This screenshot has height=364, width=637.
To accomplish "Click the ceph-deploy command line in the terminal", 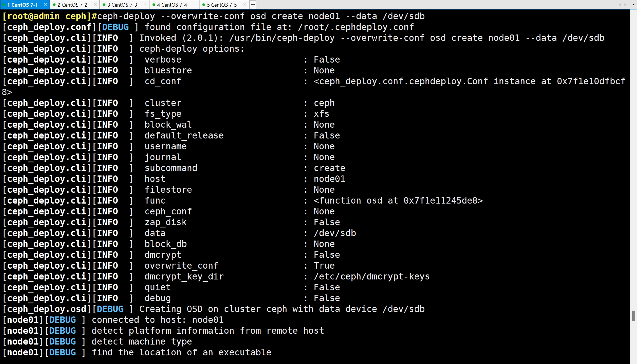I will [260, 16].
